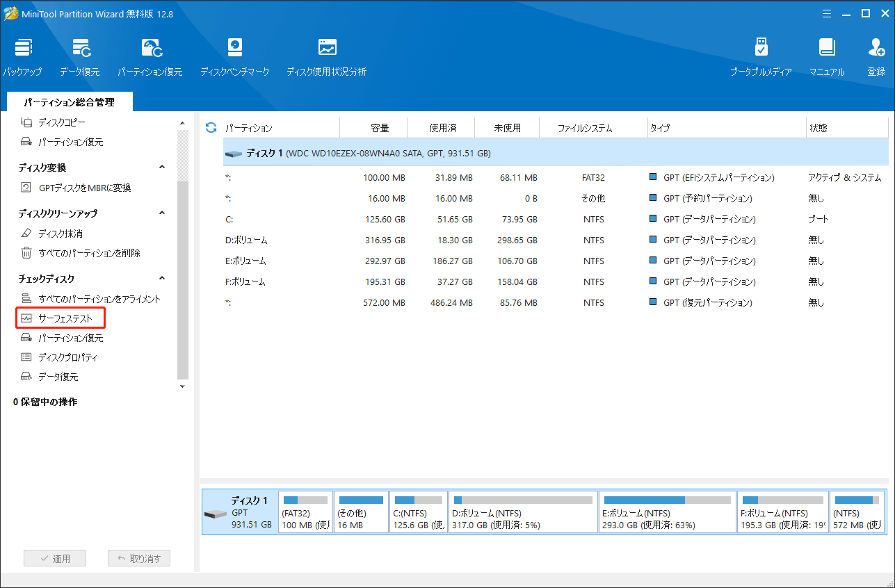Click アクティブ & システム status cell
The width and height of the screenshot is (895, 588).
coord(844,178)
